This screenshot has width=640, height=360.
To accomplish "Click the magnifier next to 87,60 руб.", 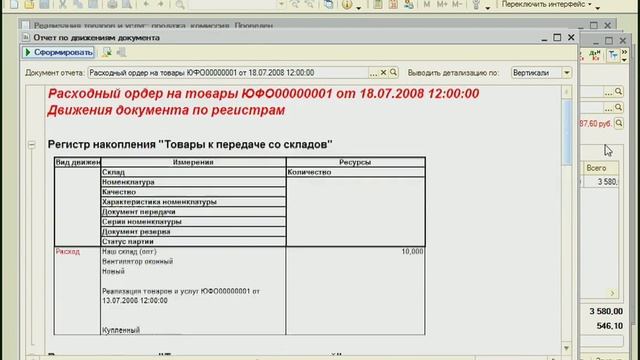I will point(619,123).
